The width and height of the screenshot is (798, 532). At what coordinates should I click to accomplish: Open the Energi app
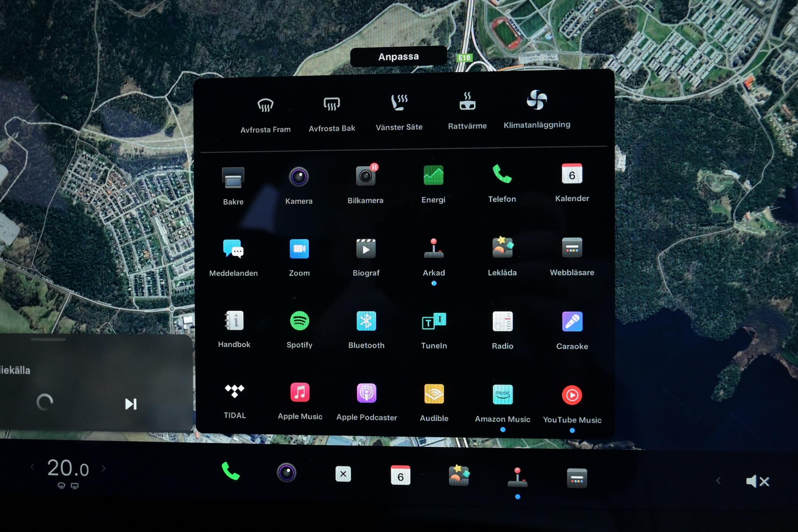pos(433,176)
